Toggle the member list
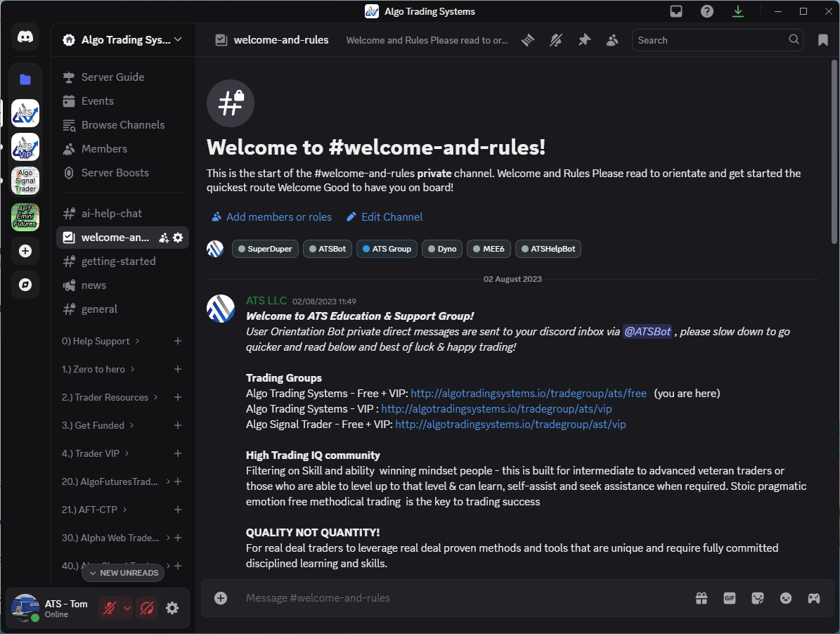The height and width of the screenshot is (634, 840). click(612, 40)
